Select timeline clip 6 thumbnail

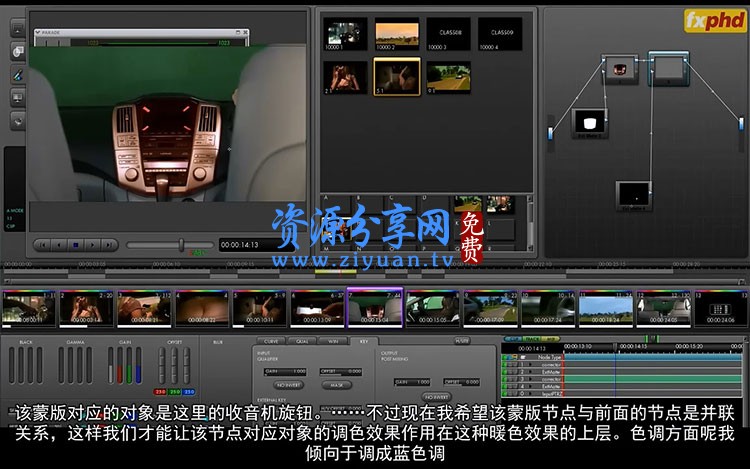317,309
